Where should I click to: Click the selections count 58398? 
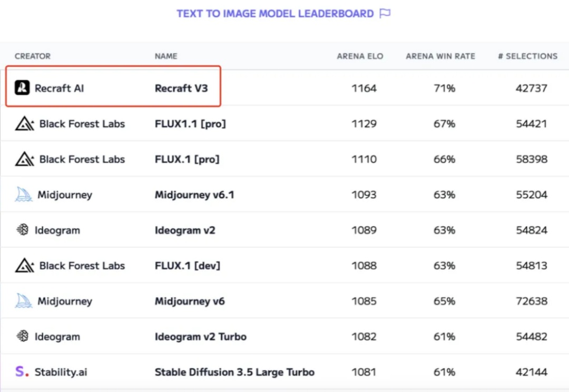point(531,159)
